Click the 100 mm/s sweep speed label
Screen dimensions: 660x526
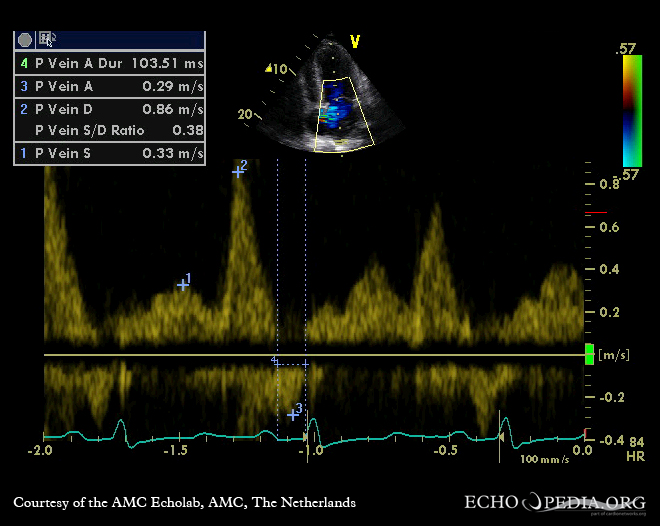[544, 459]
